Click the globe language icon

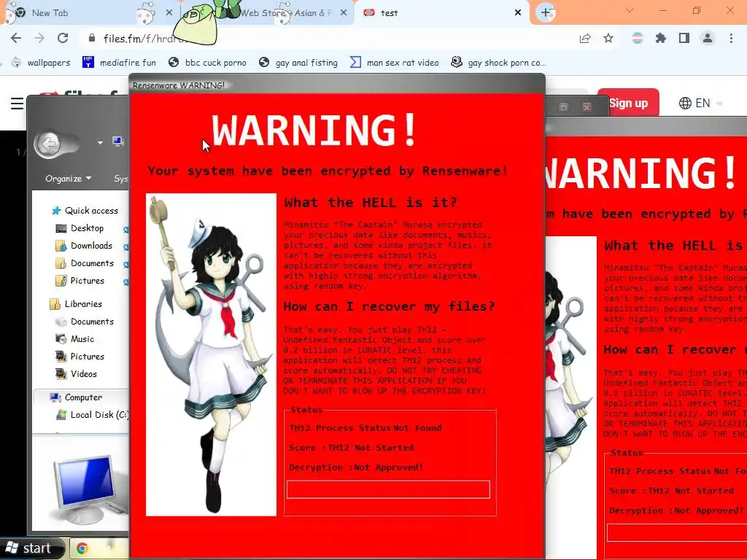pyautogui.click(x=685, y=103)
